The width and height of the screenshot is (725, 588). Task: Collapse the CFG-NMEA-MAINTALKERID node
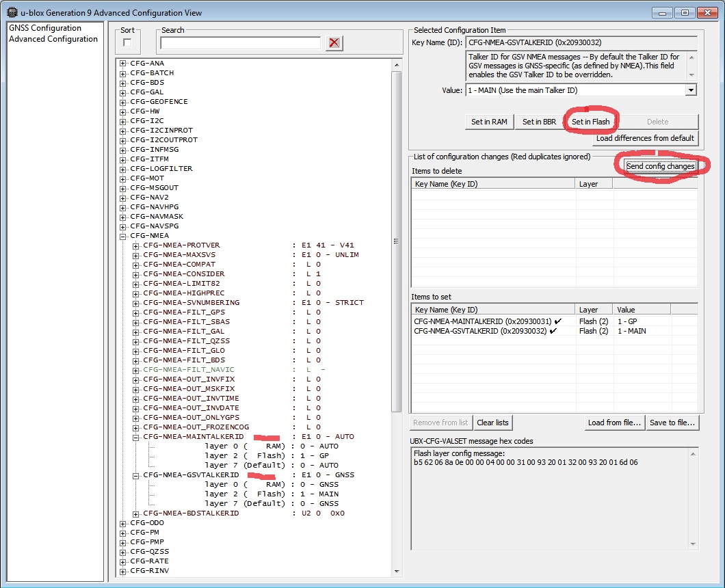coord(136,437)
